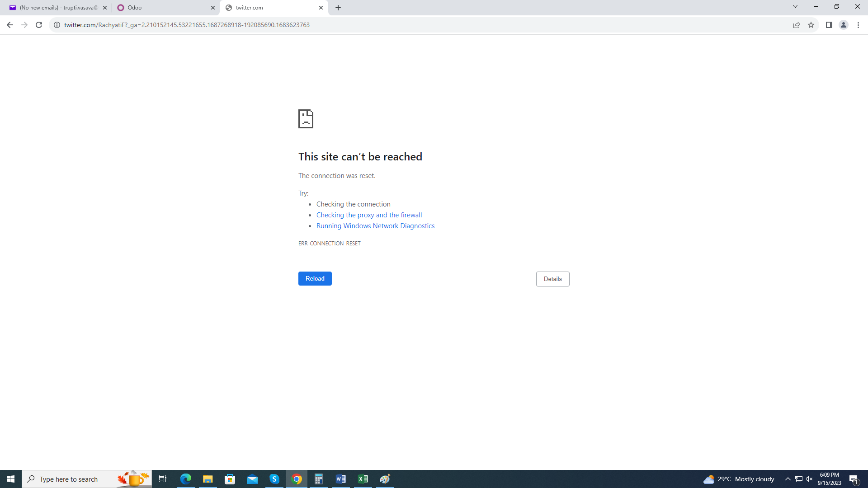Switch to the Odoo tab

pyautogui.click(x=163, y=8)
